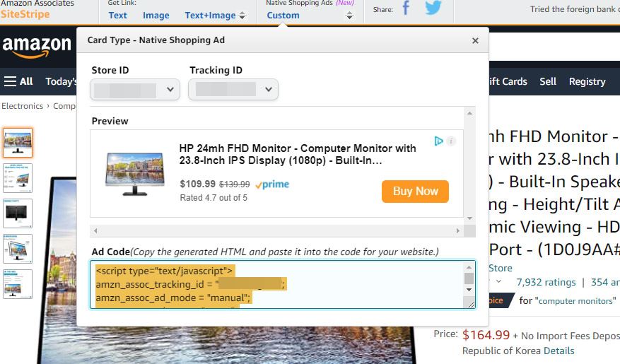This screenshot has width=620, height=364.
Task: Choose Custom native shopping ad
Action: 283,16
